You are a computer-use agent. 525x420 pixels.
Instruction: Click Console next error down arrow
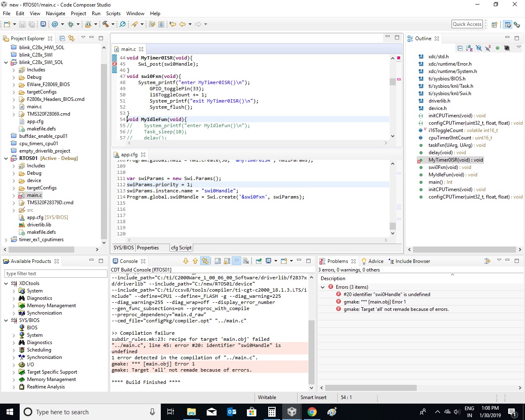pyautogui.click(x=186, y=261)
